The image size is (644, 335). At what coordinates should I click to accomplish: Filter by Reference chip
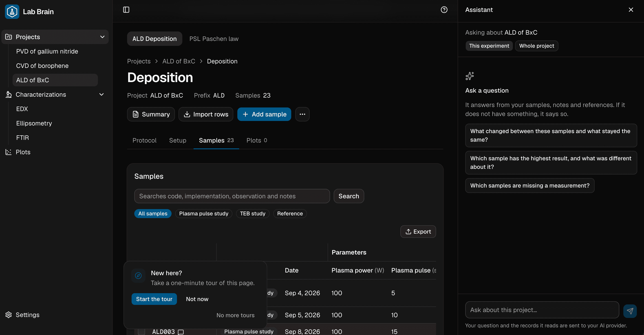pyautogui.click(x=290, y=214)
